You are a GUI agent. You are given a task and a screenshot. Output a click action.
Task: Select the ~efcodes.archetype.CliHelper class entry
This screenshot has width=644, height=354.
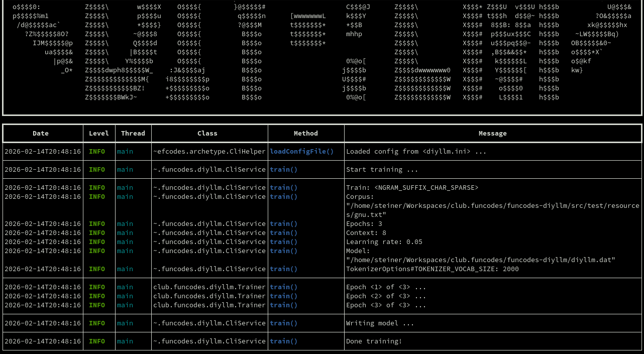tap(209, 151)
